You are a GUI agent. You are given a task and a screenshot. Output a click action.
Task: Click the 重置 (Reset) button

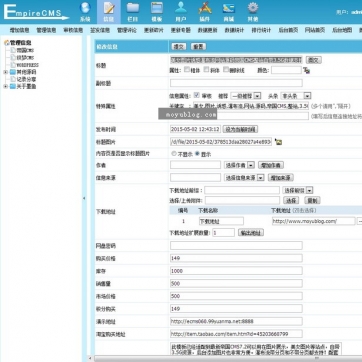tap(198, 47)
